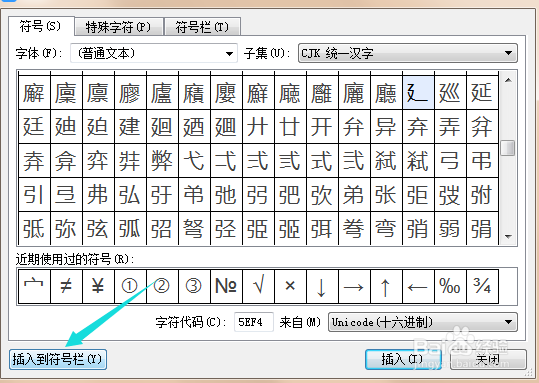Select the recent symbol №
This screenshot has height=383, width=539.
click(x=226, y=286)
